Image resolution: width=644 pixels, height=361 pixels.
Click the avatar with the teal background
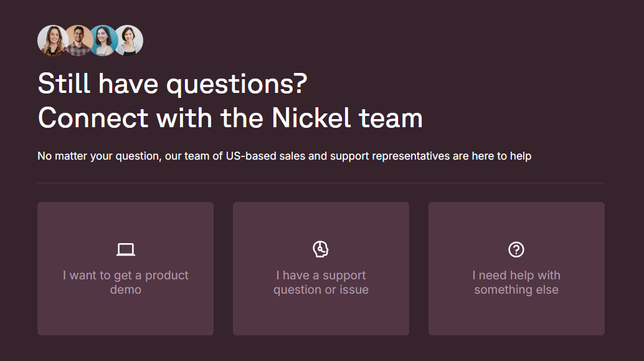pos(103,40)
